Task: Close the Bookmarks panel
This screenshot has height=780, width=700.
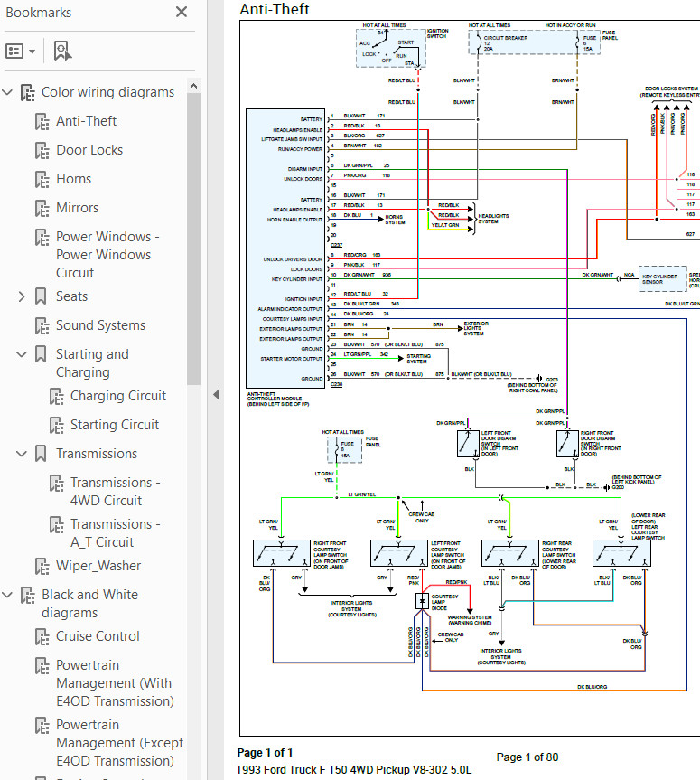Action: (x=182, y=12)
